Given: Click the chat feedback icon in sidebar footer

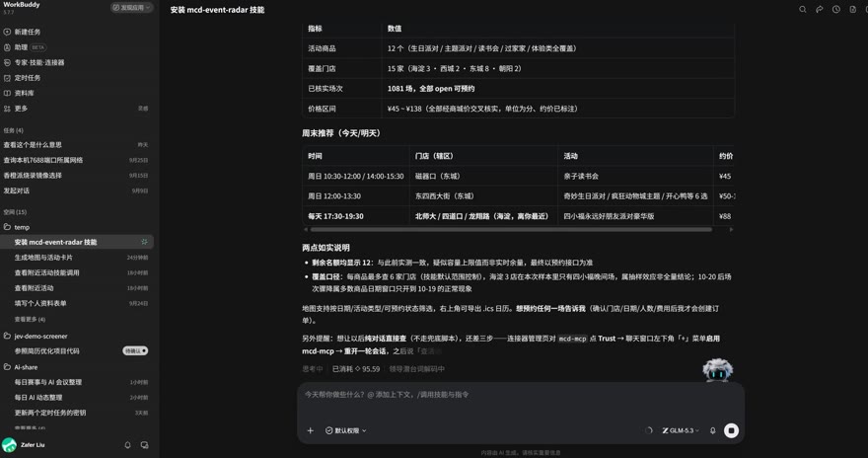Looking at the screenshot, I should click(144, 445).
